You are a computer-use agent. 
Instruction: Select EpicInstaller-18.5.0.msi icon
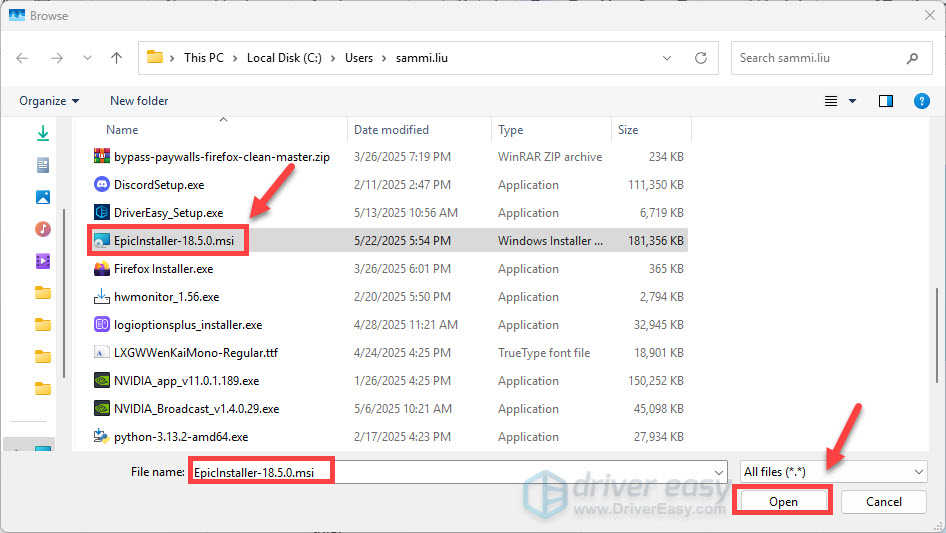102,241
